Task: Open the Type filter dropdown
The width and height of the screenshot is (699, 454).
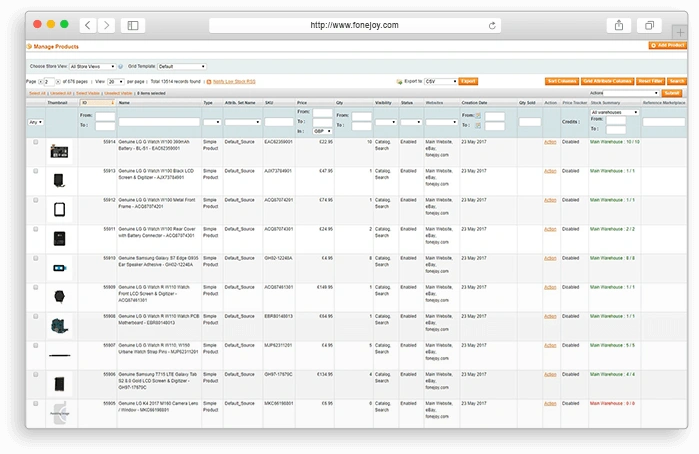Action: (x=212, y=122)
